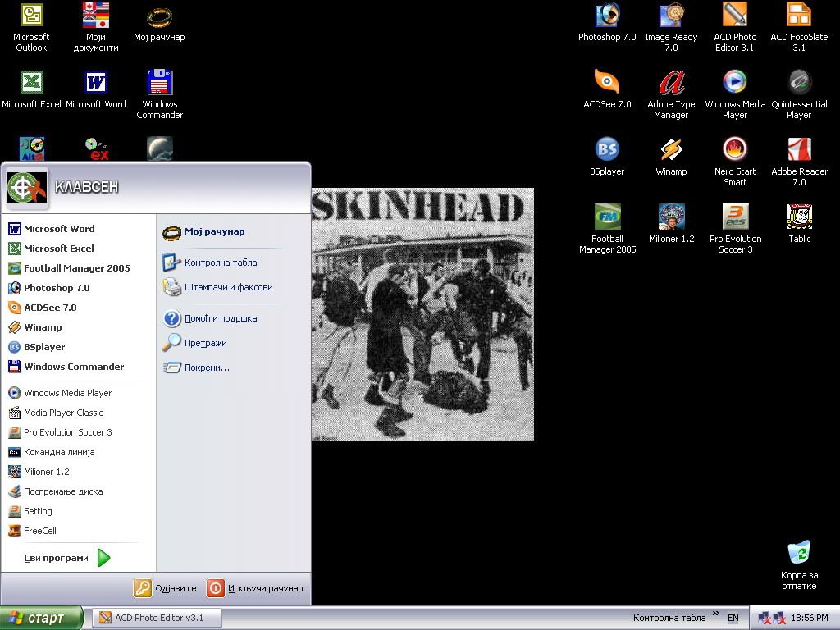
Task: Open Моји документи desktop icon
Action: [x=96, y=27]
